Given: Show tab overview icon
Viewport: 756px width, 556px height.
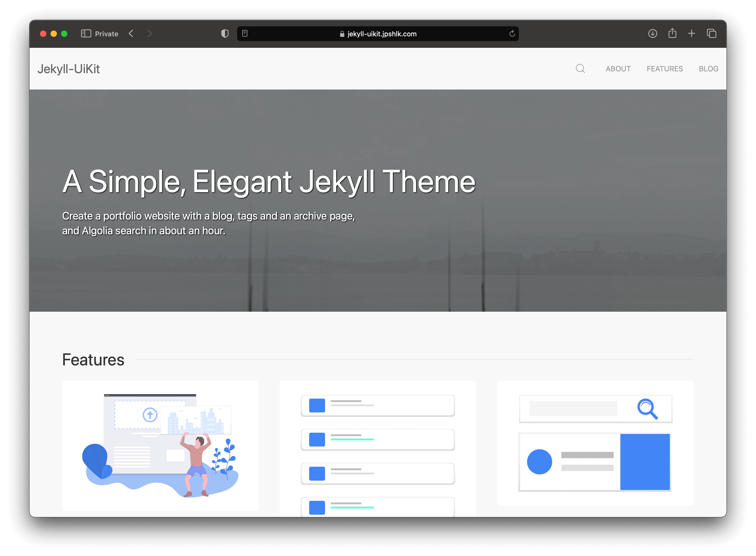Looking at the screenshot, I should click(711, 34).
